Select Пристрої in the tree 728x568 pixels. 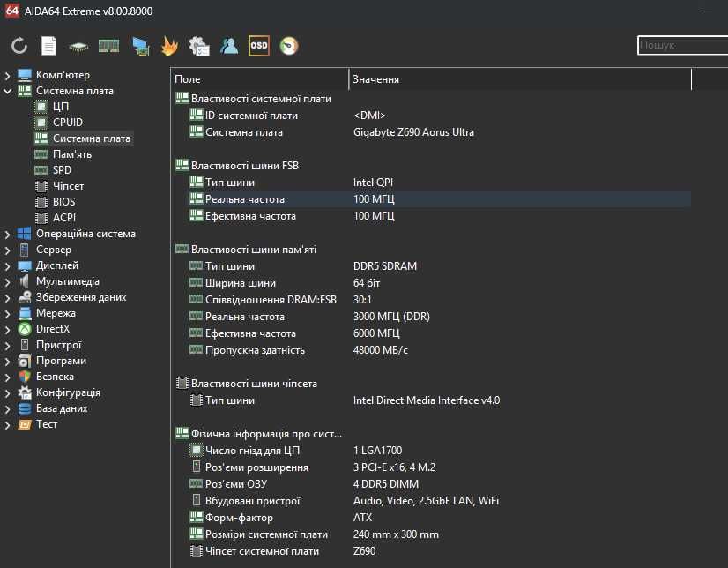tap(58, 345)
